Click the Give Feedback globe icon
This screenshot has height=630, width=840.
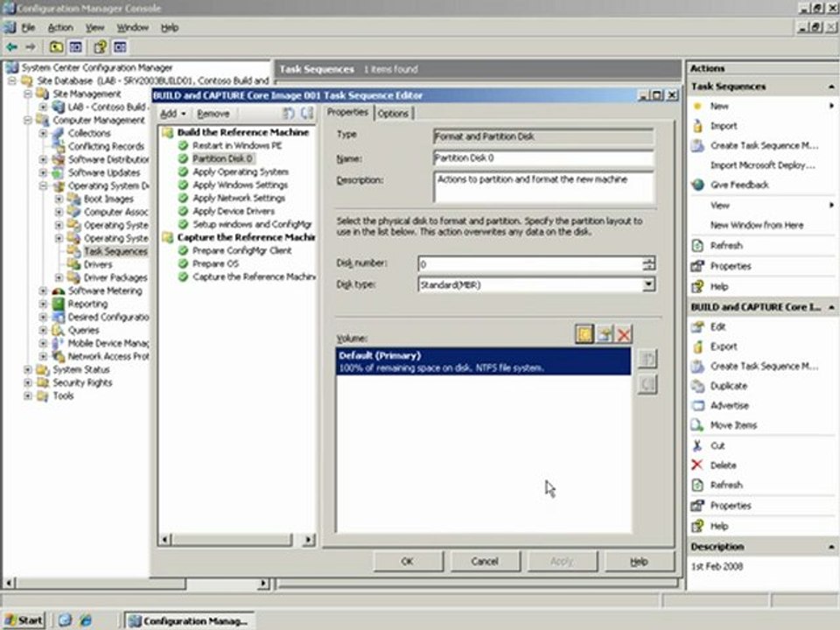(x=697, y=185)
